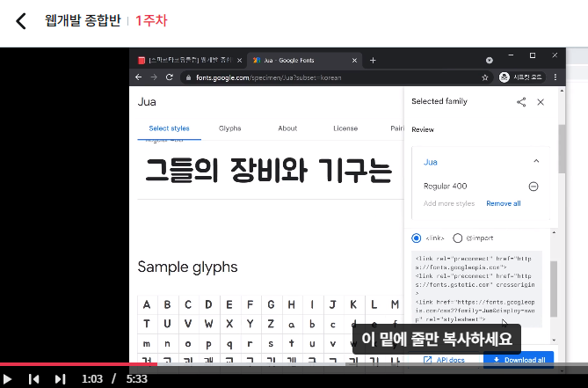This screenshot has width=588, height=388.
Task: Play the lecture video
Action: coord(7,379)
